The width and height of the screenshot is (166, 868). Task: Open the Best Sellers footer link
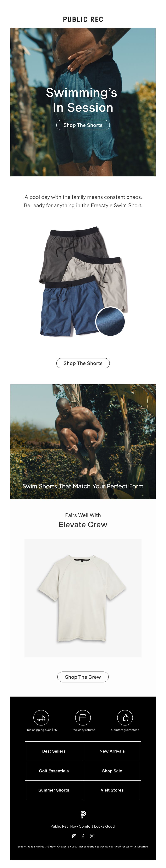pos(54,751)
